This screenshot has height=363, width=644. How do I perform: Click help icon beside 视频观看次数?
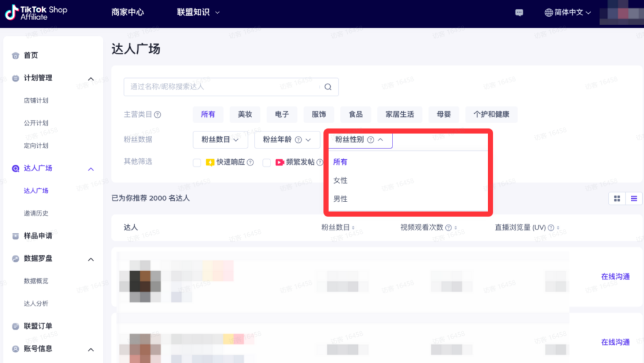pos(448,228)
